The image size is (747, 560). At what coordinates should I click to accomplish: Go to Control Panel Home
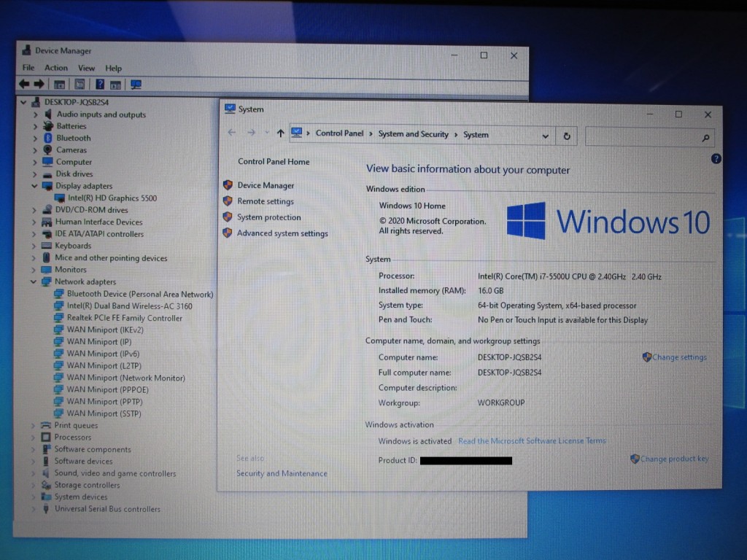pos(274,161)
